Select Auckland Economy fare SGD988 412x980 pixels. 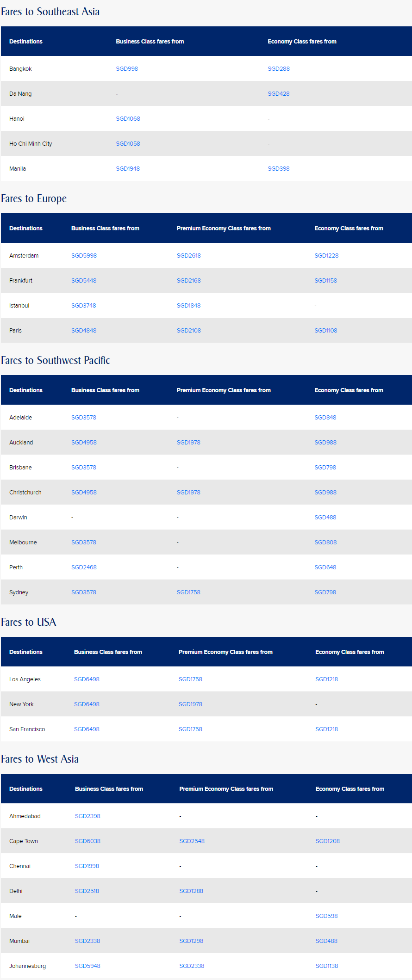pyautogui.click(x=325, y=443)
